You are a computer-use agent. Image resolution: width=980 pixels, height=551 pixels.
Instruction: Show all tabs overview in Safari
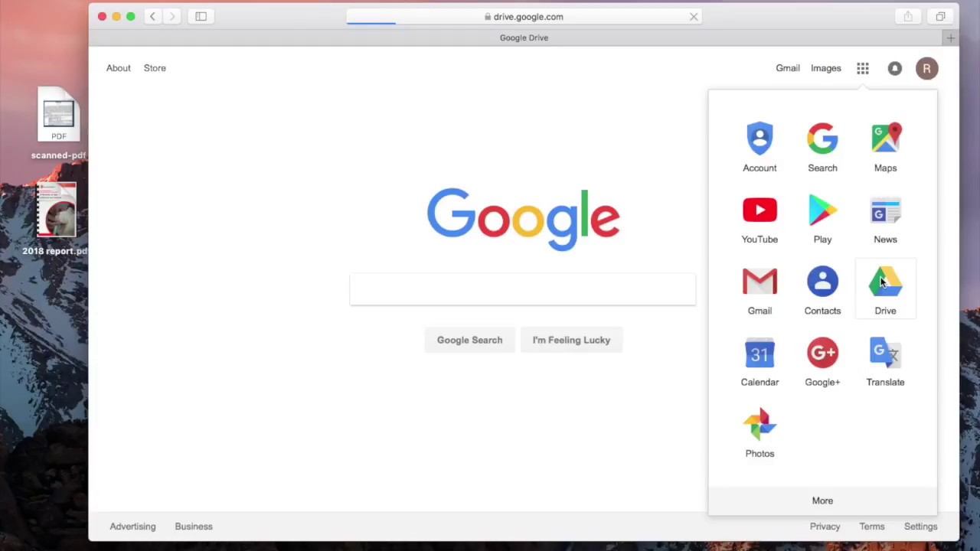(x=940, y=16)
